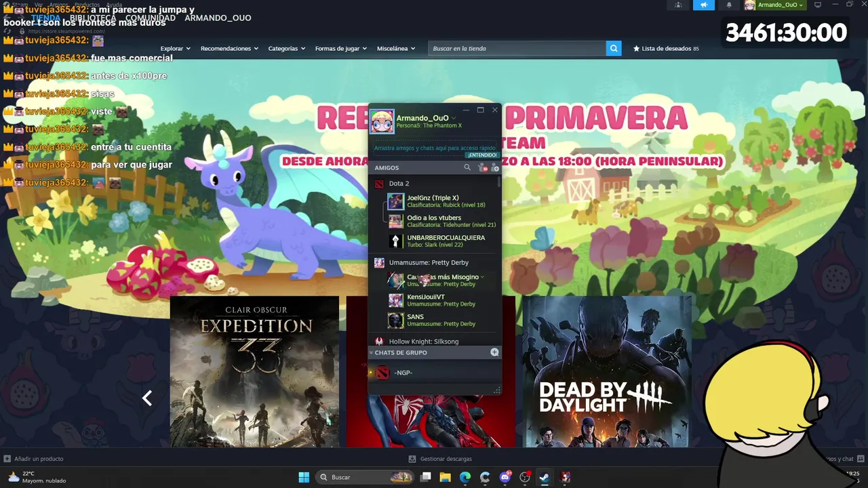Open the COMUNIDAD tab
868x488 pixels.
click(x=150, y=18)
